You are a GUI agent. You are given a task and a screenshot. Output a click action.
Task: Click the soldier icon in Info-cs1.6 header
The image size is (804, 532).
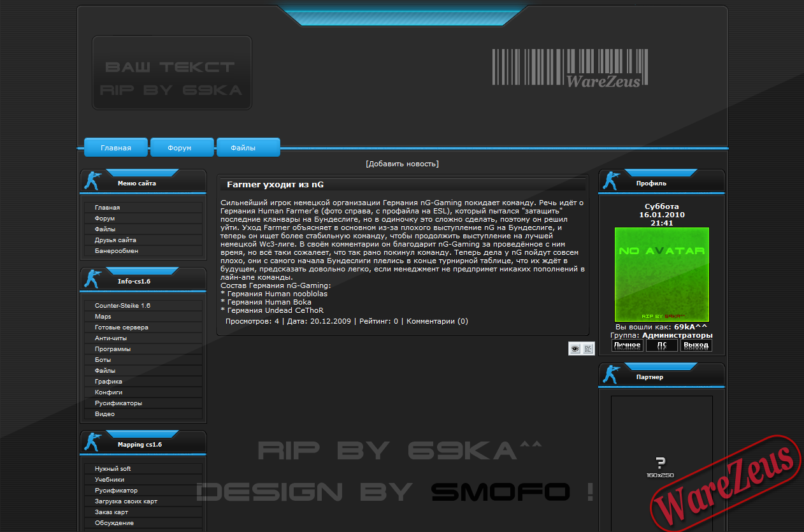click(x=93, y=279)
